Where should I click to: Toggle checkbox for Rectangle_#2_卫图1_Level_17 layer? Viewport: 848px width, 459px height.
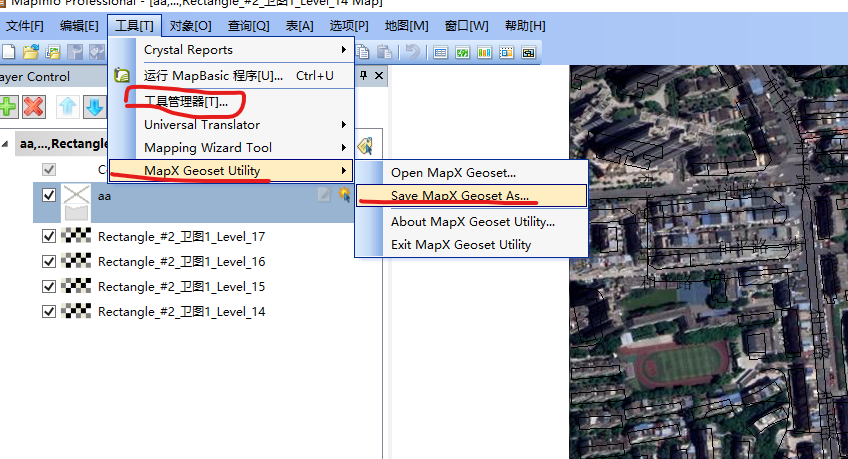tap(49, 237)
